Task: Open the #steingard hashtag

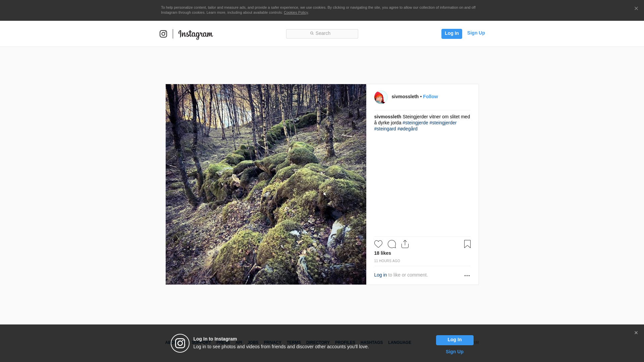Action: pyautogui.click(x=385, y=129)
